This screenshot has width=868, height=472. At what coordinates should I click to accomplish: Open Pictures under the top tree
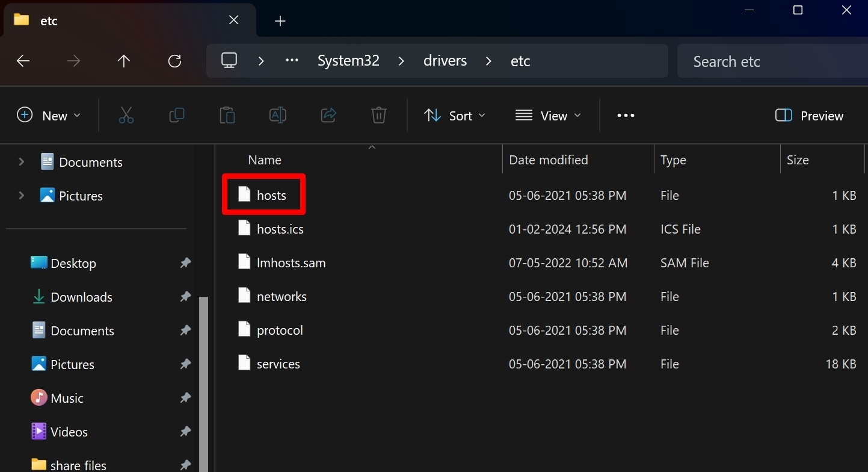[71, 195]
